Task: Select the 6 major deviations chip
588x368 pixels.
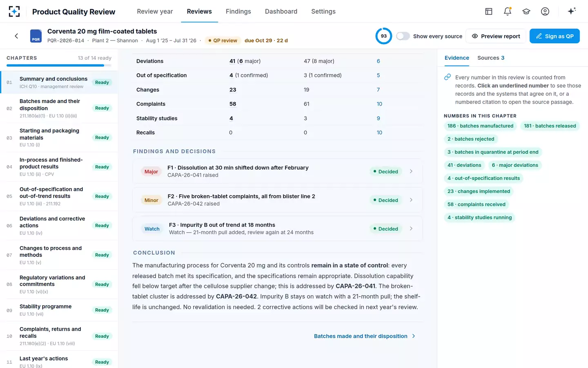Action: pos(515,165)
